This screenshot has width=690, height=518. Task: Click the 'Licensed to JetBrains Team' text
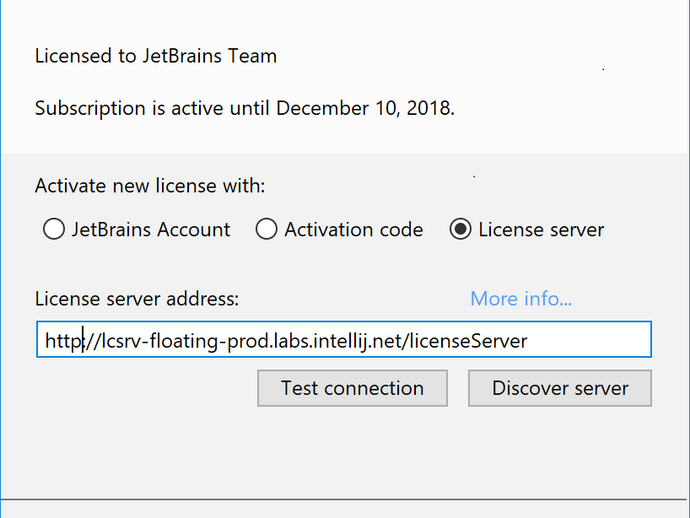[156, 56]
